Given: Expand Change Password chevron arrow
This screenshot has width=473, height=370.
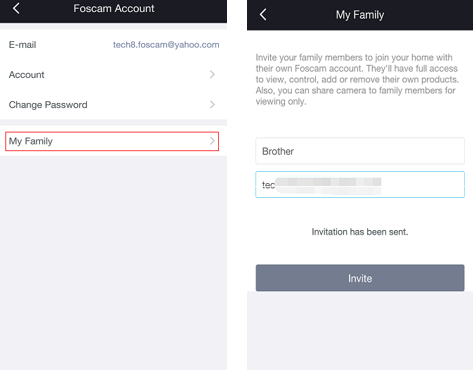Looking at the screenshot, I should click(x=212, y=104).
